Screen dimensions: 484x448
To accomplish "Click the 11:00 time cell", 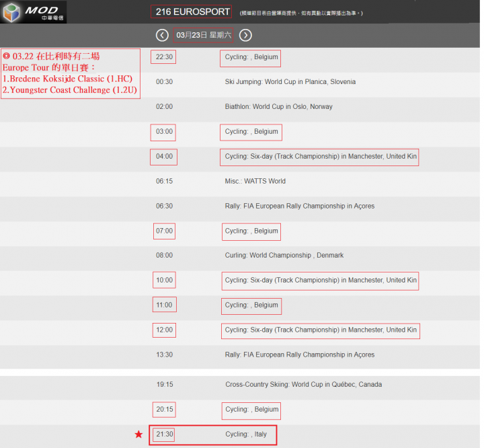I will point(164,305).
